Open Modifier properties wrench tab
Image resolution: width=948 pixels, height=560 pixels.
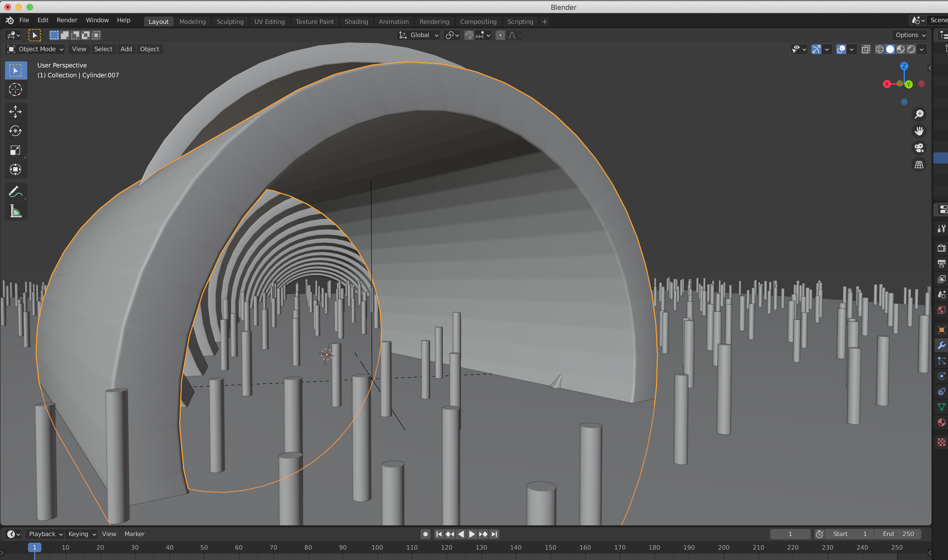pos(941,345)
